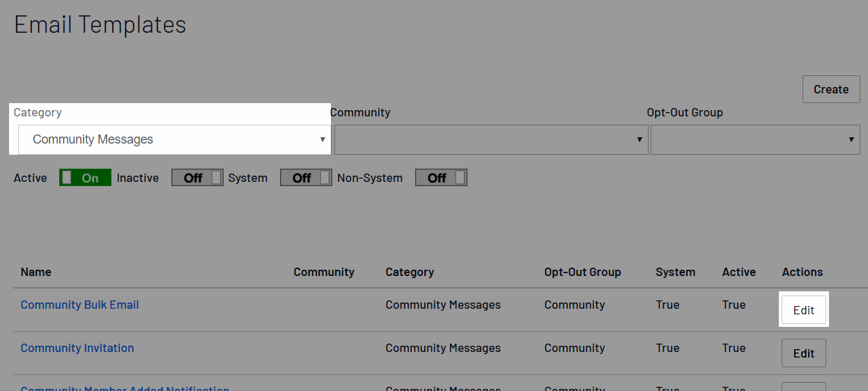Image resolution: width=868 pixels, height=391 pixels.
Task: Select the Opt-Out Group column header in table
Action: pyautogui.click(x=582, y=272)
